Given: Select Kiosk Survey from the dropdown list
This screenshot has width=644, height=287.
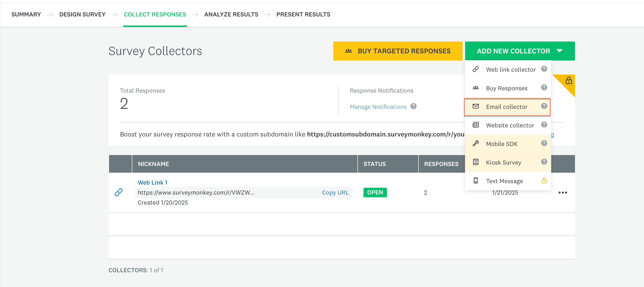Looking at the screenshot, I should [503, 163].
